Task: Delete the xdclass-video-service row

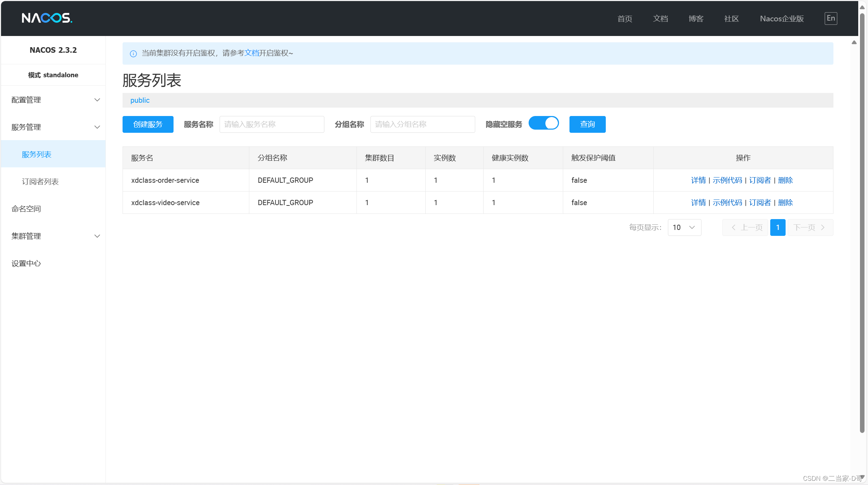Action: click(785, 203)
